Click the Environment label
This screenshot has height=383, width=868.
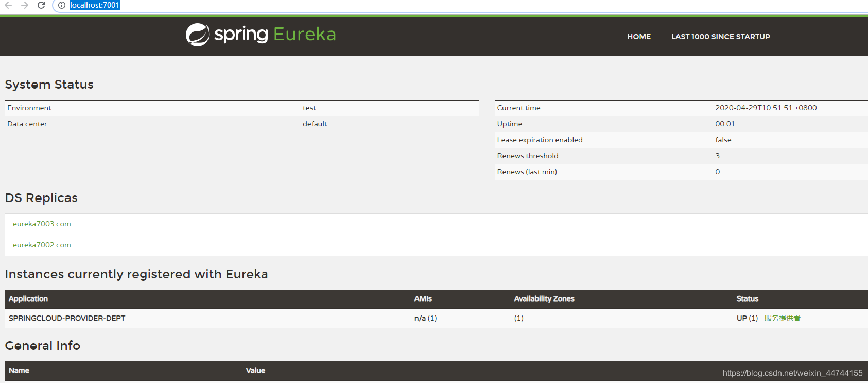tap(29, 108)
